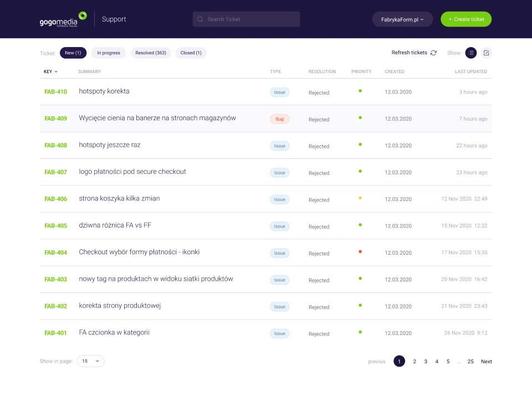Screen dimensions: 532x412
Task: Filter tickets by In progress
Action: point(109,53)
